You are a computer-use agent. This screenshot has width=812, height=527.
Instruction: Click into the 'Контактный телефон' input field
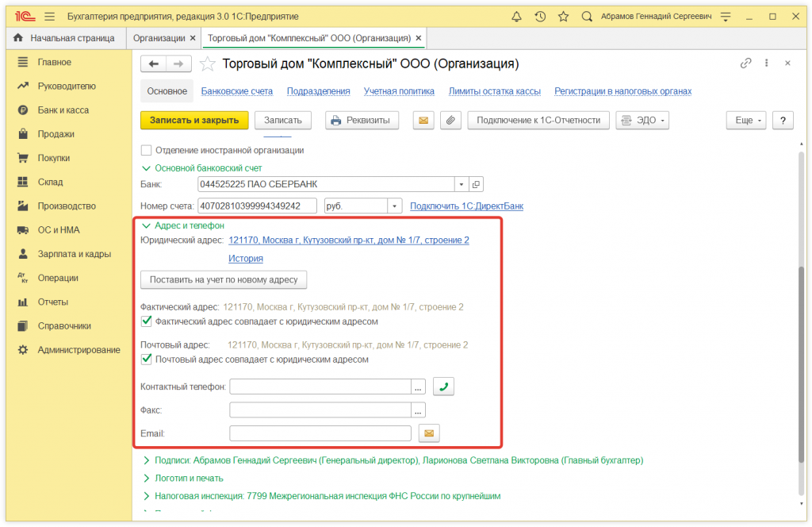[320, 387]
